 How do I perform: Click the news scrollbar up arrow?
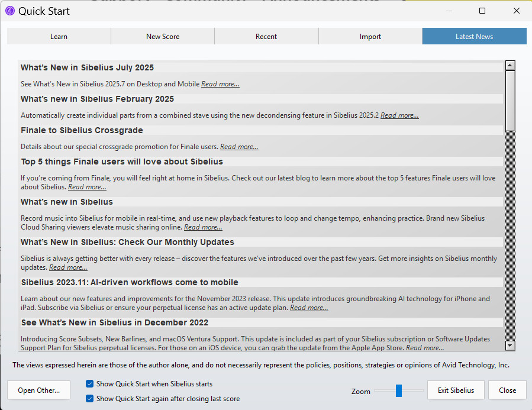point(510,65)
